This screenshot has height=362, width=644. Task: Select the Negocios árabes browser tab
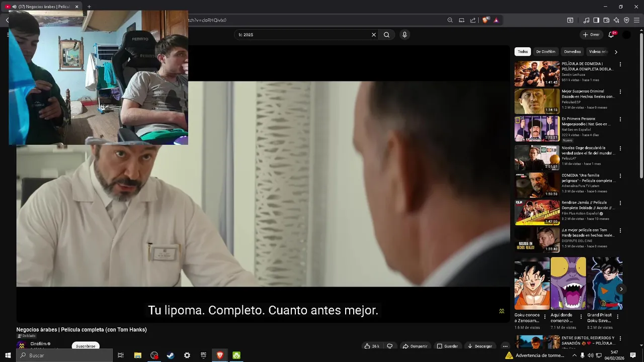pyautogui.click(x=43, y=7)
